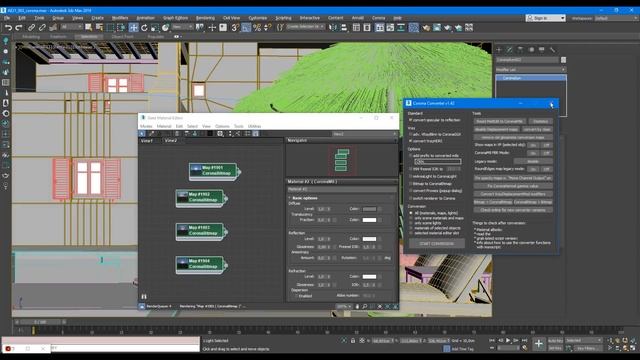Screen dimensions: 640x360
Task: Click the last teapot render icon
Action: (458, 28)
